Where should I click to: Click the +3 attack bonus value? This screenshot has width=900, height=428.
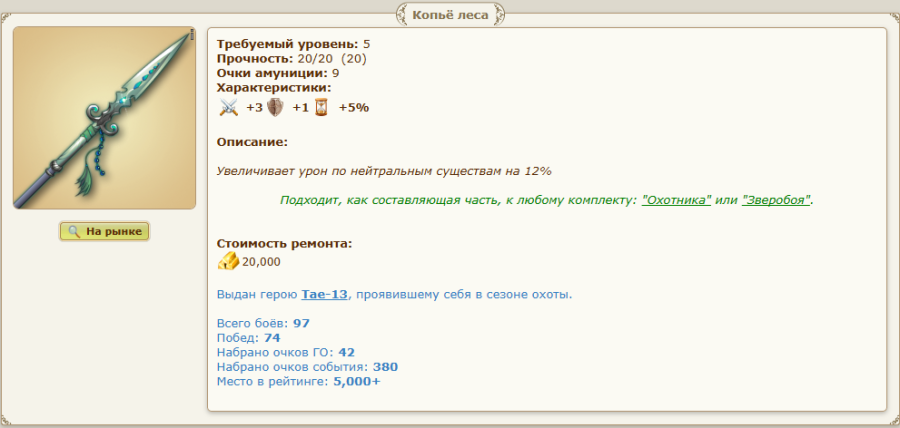pos(254,108)
